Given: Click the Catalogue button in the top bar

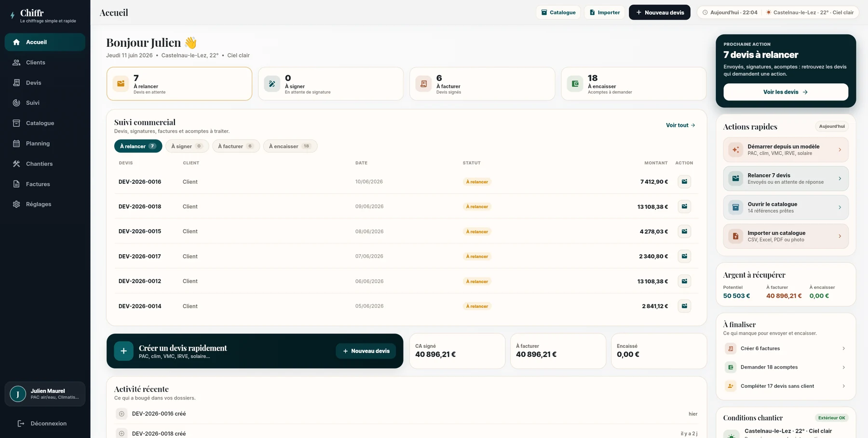Looking at the screenshot, I should (558, 13).
